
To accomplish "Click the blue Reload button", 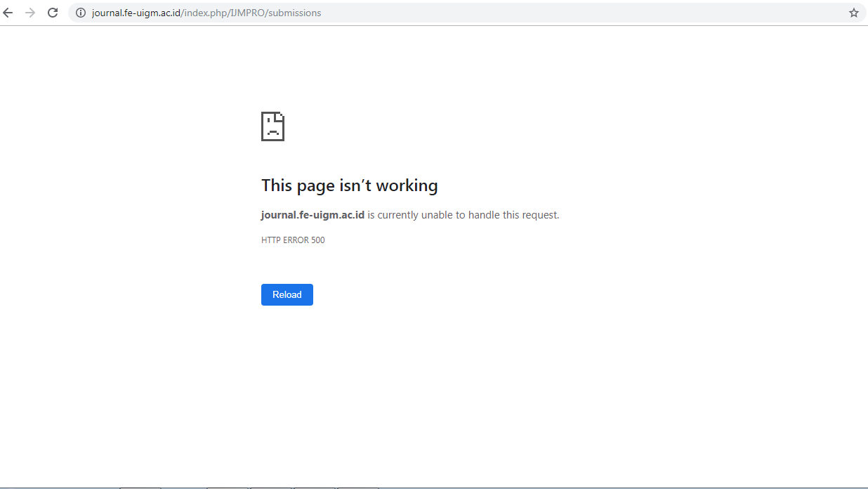I will coord(287,294).
